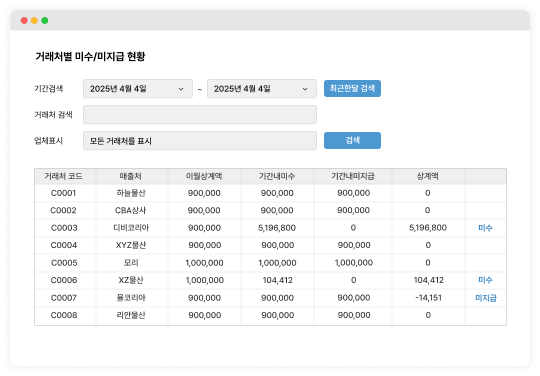Click the yellow minimize window button

coord(34,21)
